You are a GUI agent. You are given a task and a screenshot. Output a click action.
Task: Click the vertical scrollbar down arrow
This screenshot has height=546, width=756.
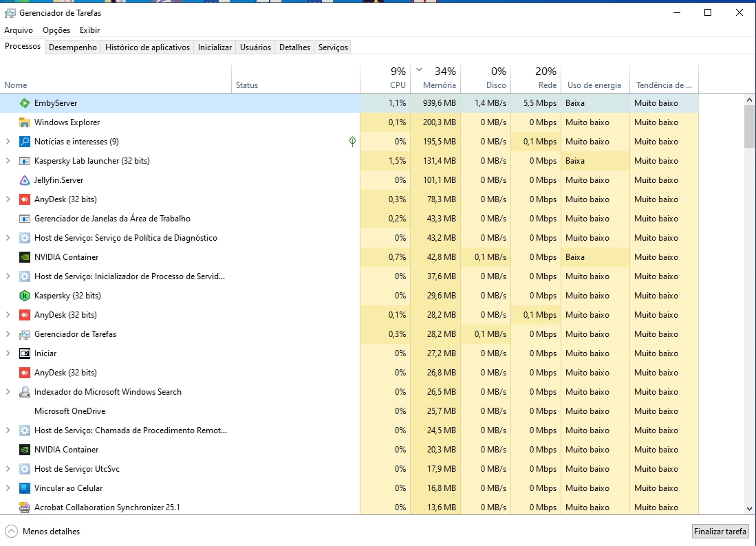pyautogui.click(x=750, y=508)
